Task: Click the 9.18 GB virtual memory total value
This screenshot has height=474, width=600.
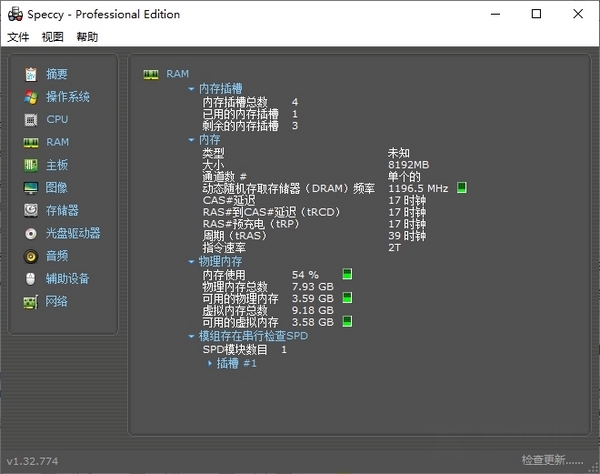Action: pyautogui.click(x=313, y=310)
